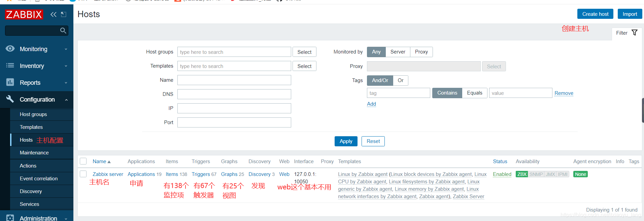Choose Or tag evaluation

click(401, 80)
